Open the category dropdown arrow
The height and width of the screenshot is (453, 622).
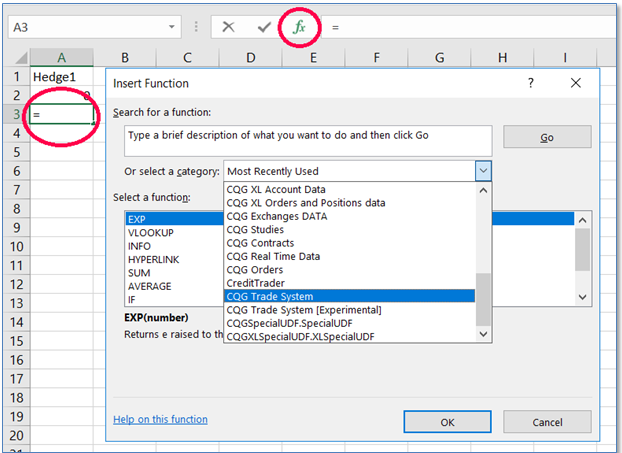click(483, 171)
